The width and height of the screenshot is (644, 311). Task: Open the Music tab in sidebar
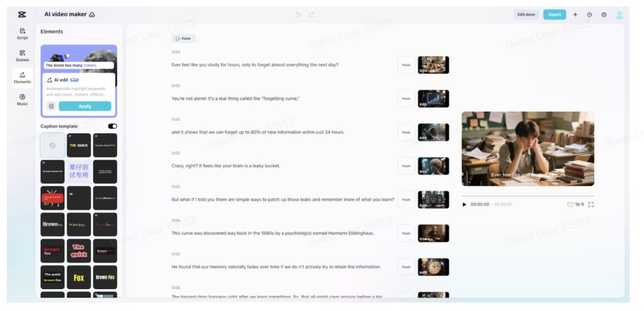pos(22,99)
